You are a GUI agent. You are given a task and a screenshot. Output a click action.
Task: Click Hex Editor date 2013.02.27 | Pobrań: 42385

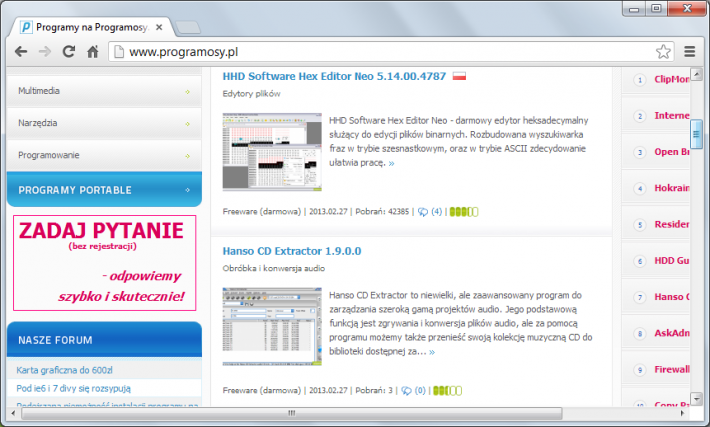tap(359, 211)
